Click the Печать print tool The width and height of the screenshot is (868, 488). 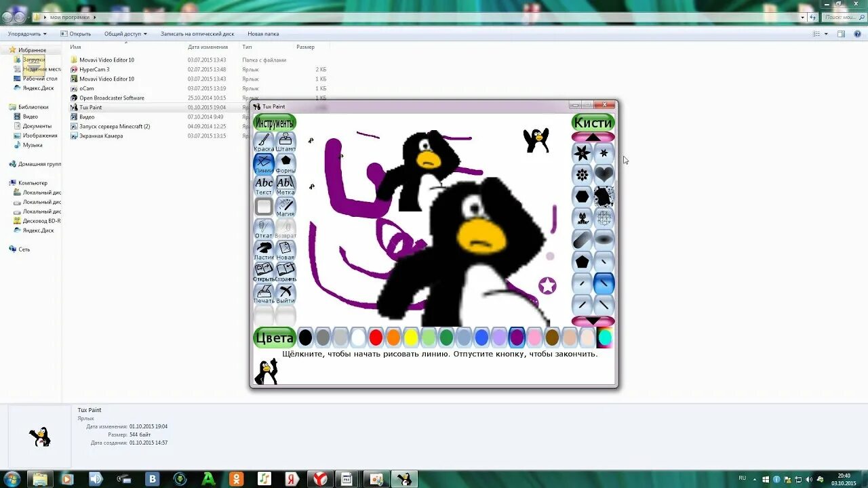(264, 294)
